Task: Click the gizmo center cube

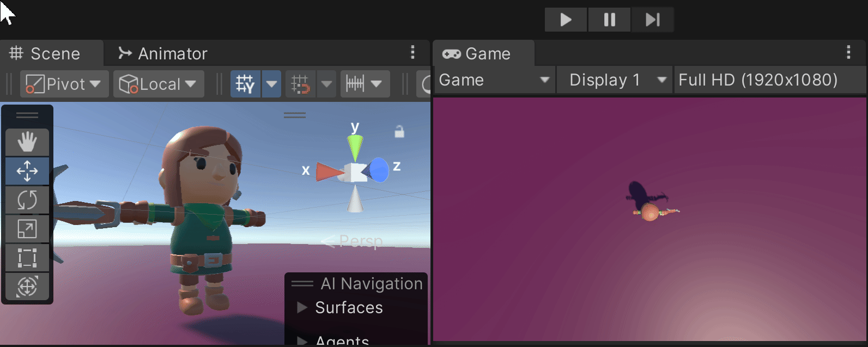Action: [x=355, y=173]
